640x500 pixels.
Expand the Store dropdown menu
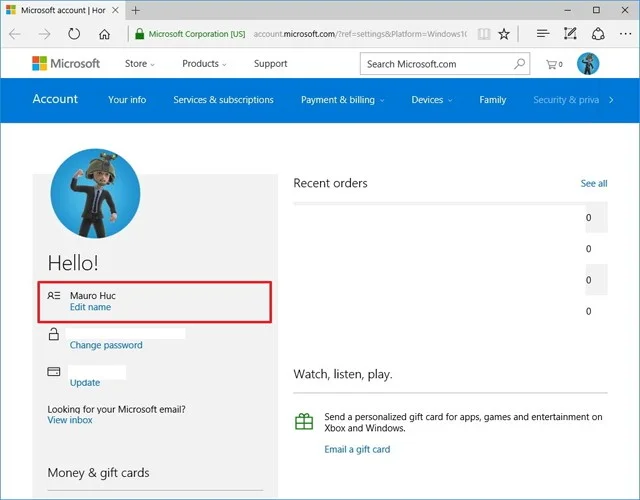(x=140, y=64)
